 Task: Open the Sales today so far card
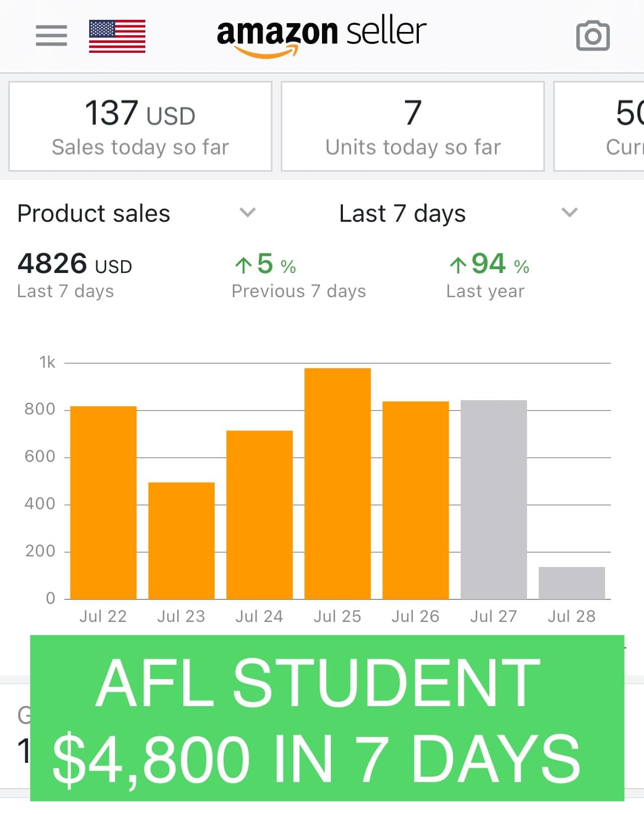[x=140, y=127]
